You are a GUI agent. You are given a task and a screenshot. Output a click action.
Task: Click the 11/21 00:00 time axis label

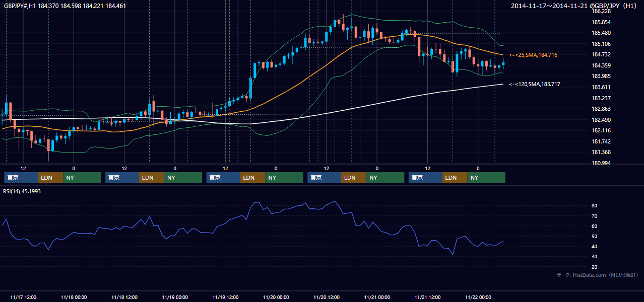(377, 297)
